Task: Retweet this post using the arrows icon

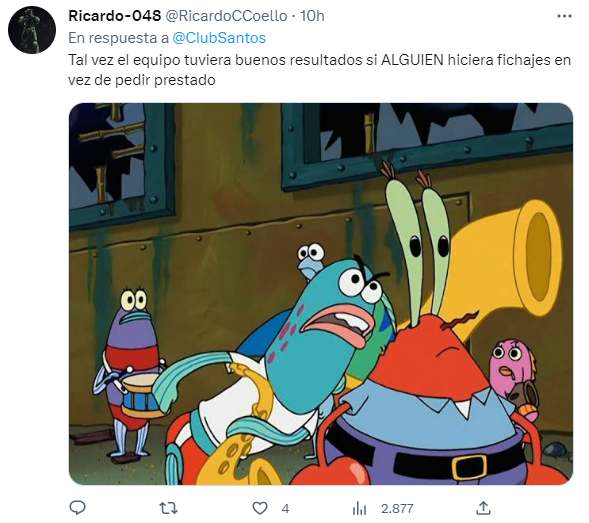Action: point(168,508)
